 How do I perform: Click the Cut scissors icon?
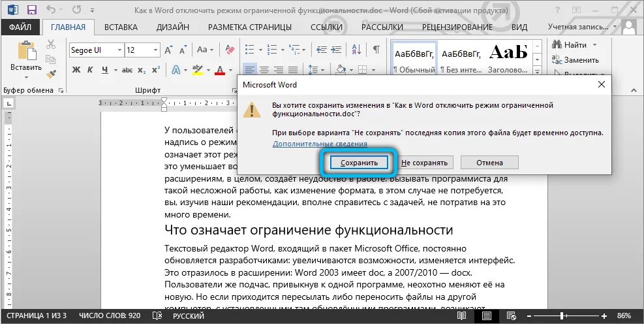tap(51, 44)
